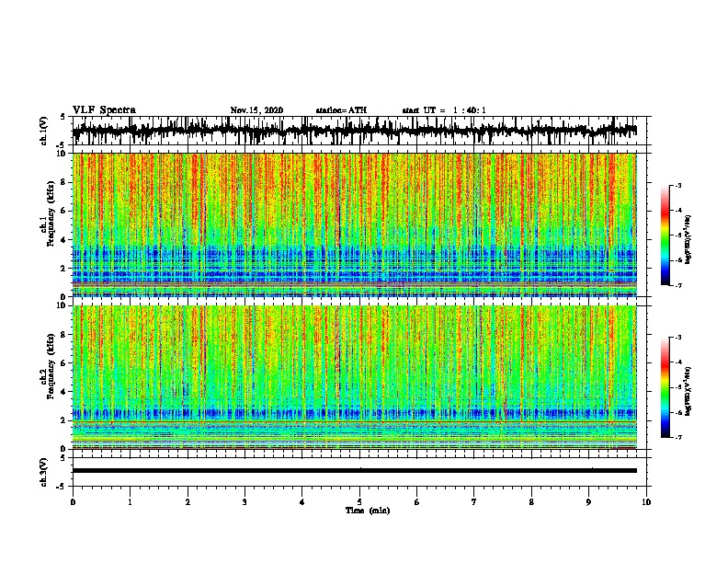Click time axis tick label "10"

(x=646, y=502)
